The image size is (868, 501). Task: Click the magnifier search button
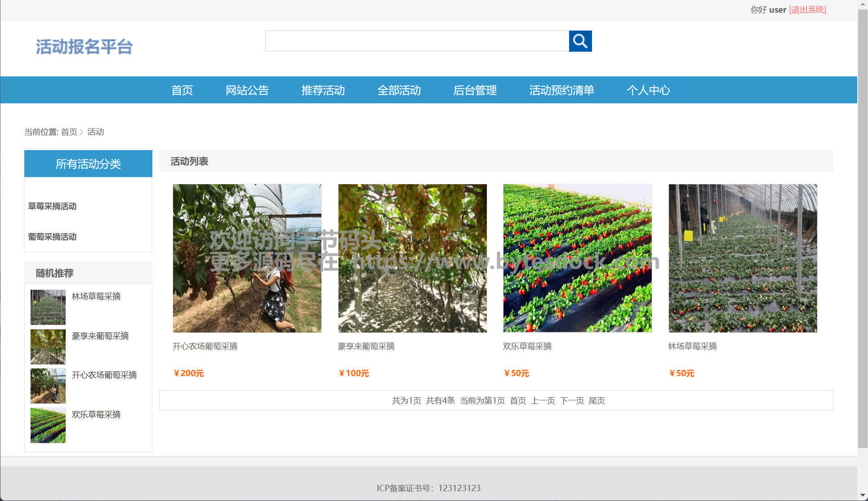point(580,41)
